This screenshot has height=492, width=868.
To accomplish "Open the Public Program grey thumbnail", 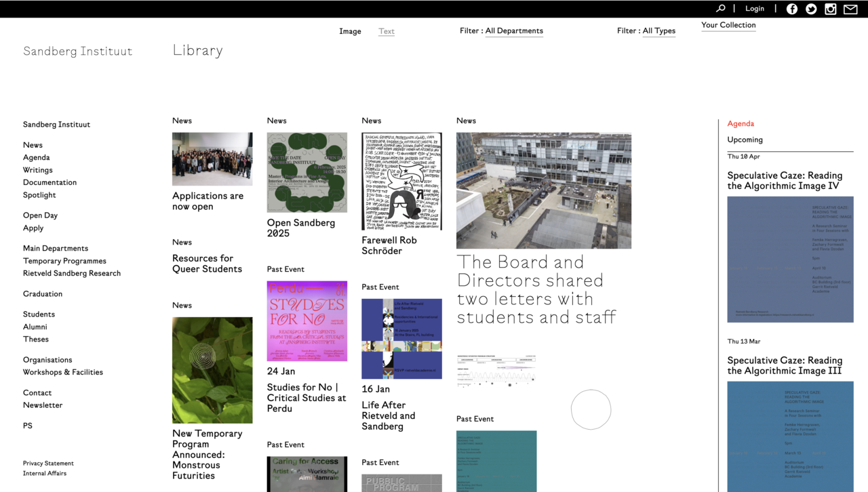I will (401, 483).
